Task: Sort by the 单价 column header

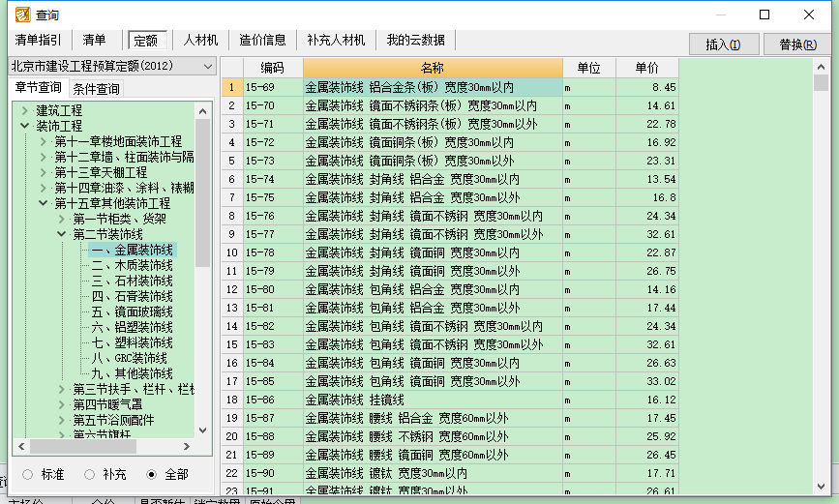Action: (646, 68)
